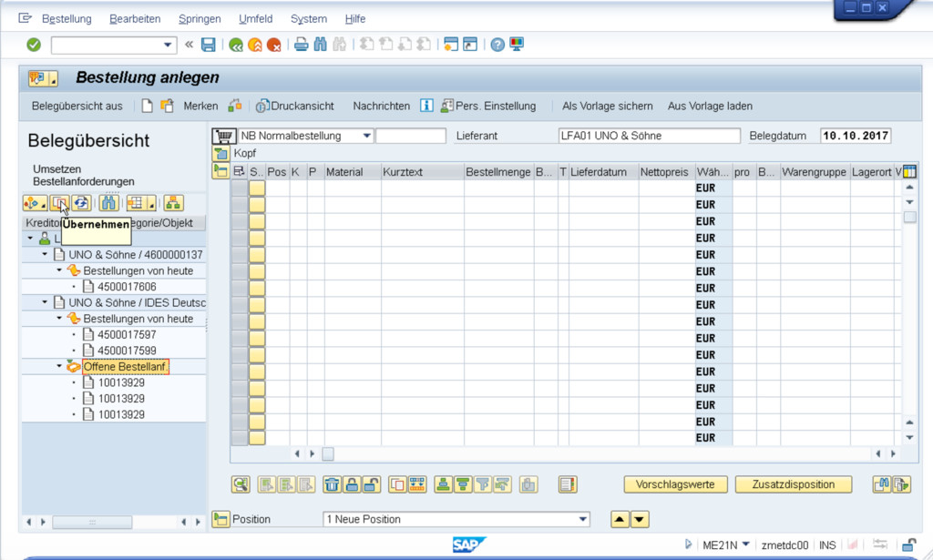Click the shopping cart order type icon
The width and height of the screenshot is (933, 560).
(x=223, y=136)
